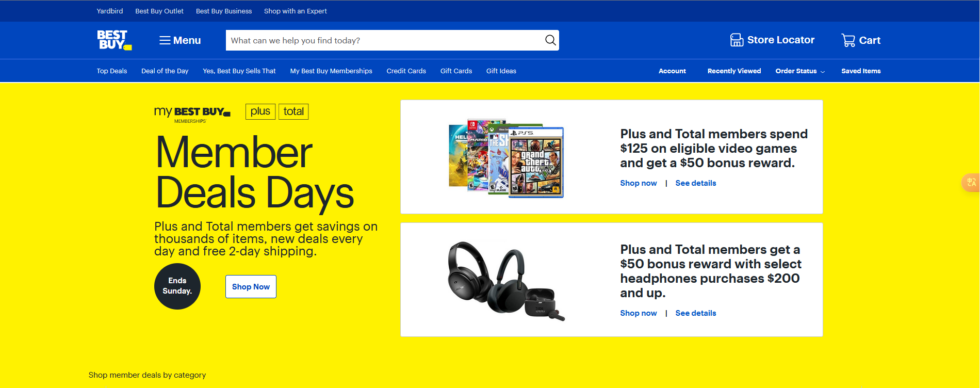Visit Best Buy Outlet link
980x388 pixels.
[159, 11]
